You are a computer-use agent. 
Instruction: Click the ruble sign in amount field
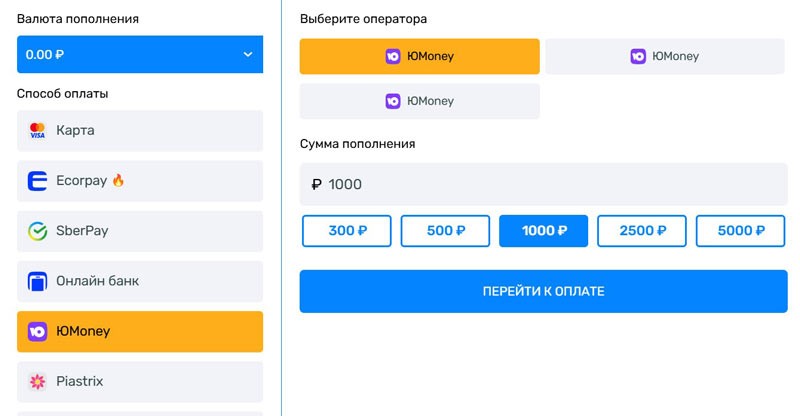tap(317, 185)
